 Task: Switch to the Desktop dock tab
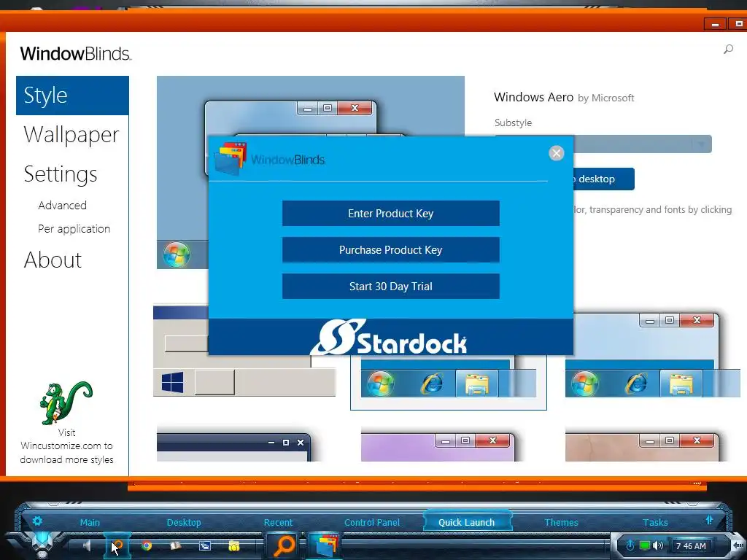coord(184,522)
